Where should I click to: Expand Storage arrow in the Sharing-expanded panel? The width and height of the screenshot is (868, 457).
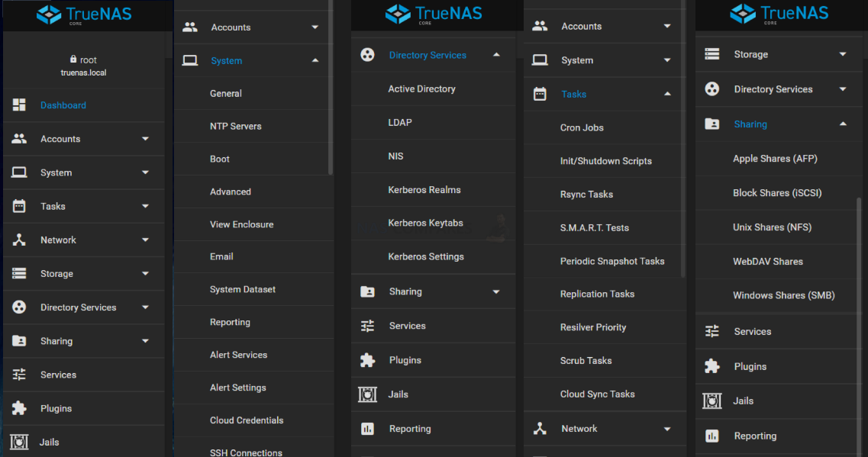843,54
